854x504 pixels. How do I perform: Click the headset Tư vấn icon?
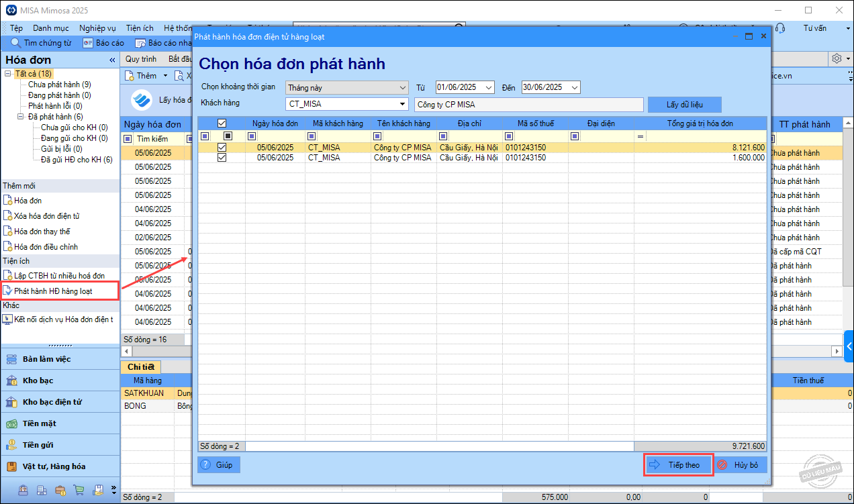tap(780, 28)
